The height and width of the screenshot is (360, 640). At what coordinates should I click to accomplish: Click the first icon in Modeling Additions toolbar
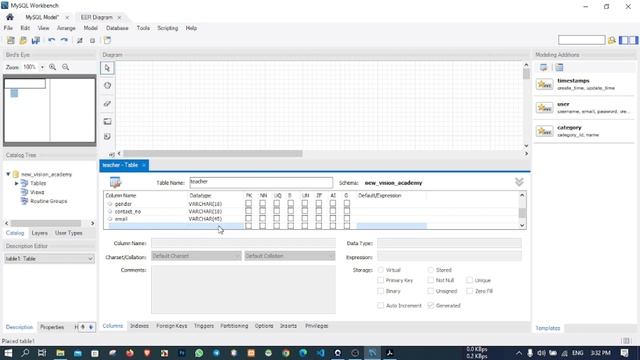pos(543,67)
